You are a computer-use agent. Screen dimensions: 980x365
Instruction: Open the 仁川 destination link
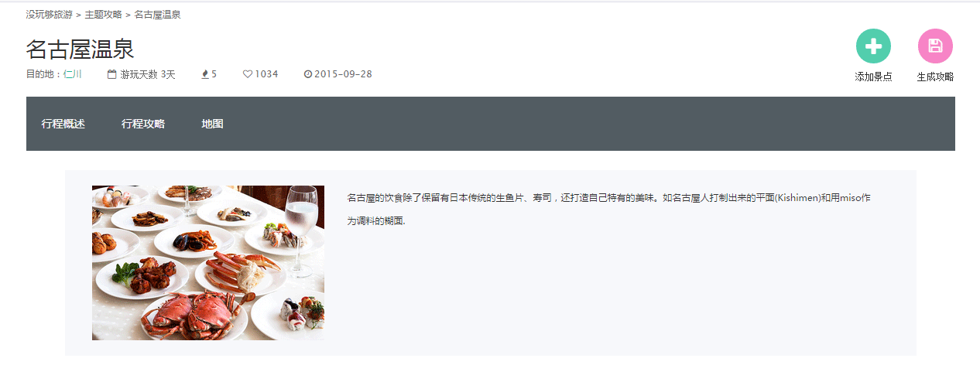tap(73, 74)
